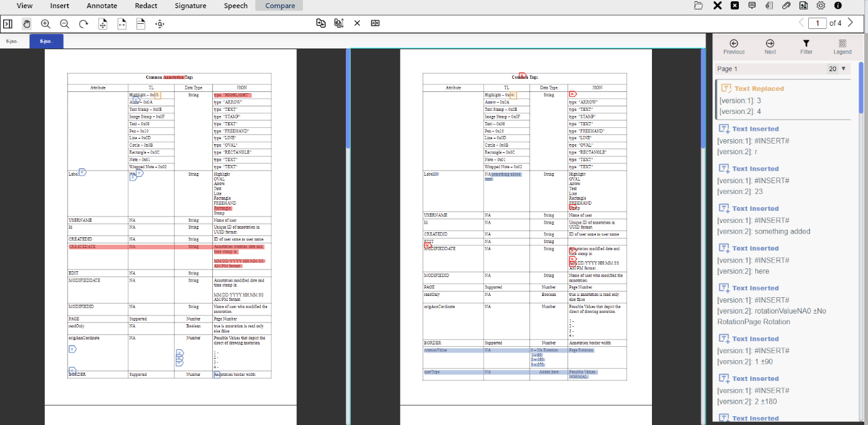The width and height of the screenshot is (868, 425).
Task: Open the Filter options in compare panel
Action: coord(806,46)
